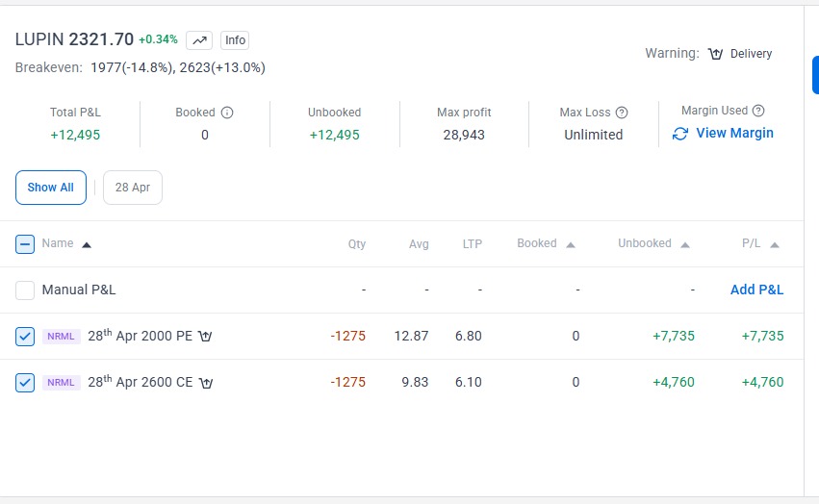Click Max Loss value Unlimited
Viewport: 819px width, 504px height.
coord(594,135)
